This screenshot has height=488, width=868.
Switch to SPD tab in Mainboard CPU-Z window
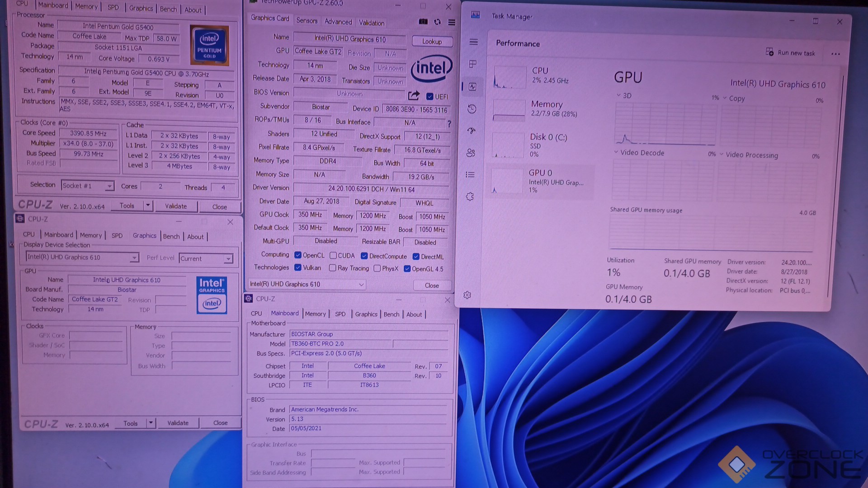340,314
